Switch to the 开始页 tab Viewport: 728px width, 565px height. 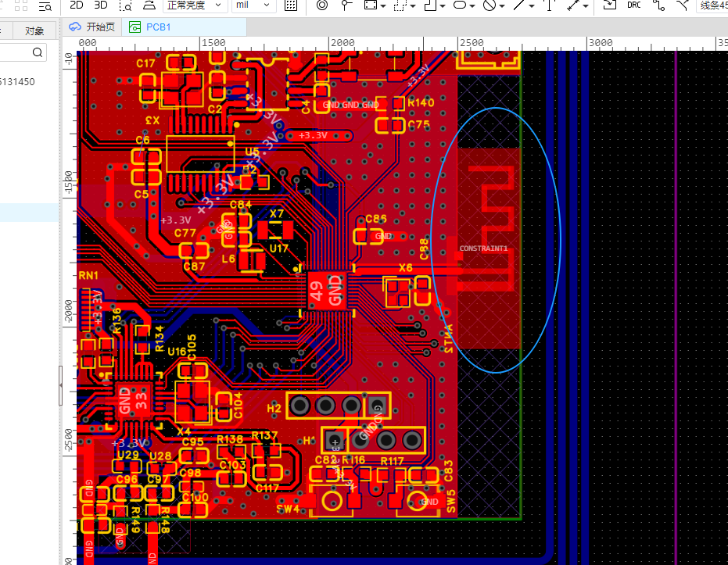point(92,27)
